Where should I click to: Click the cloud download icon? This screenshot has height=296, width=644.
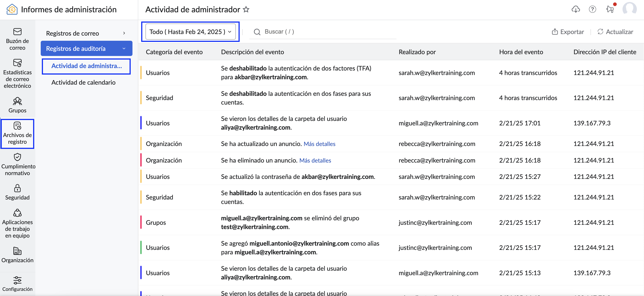[576, 9]
